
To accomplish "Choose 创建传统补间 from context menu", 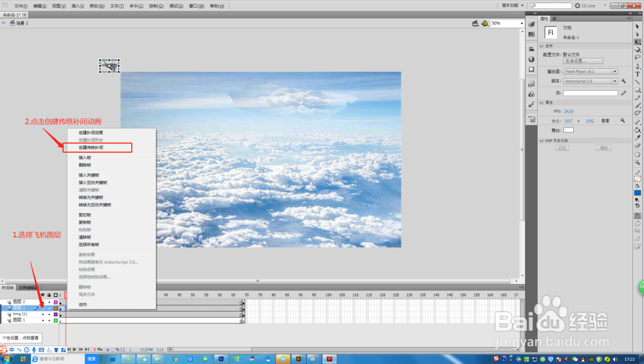I will click(x=91, y=148).
